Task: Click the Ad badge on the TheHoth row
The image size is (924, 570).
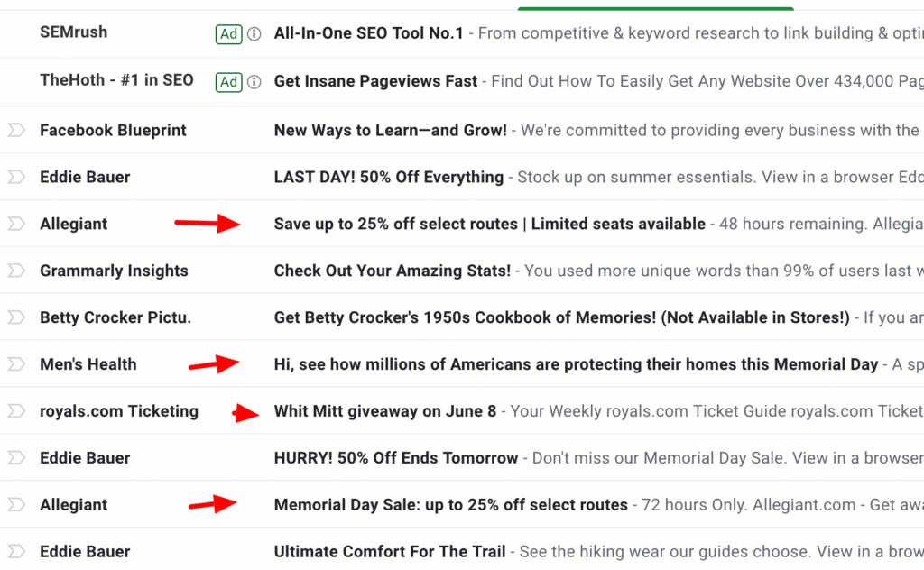Action: tap(228, 81)
